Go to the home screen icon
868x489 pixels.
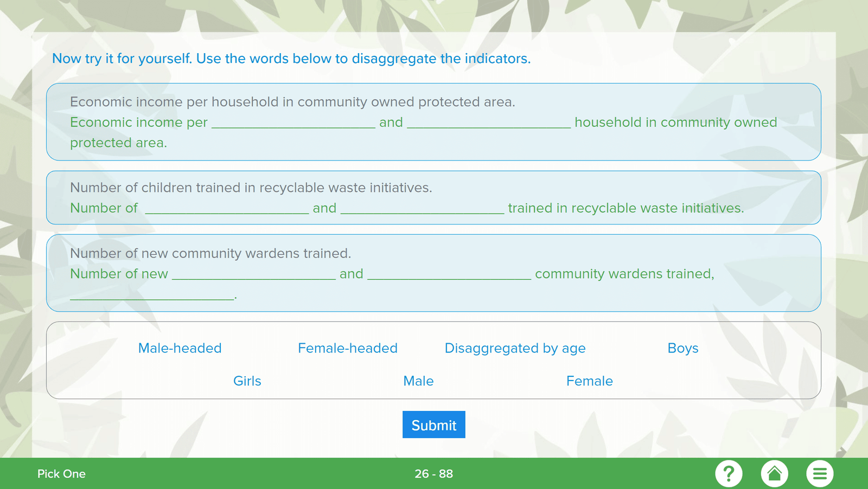[x=774, y=473]
